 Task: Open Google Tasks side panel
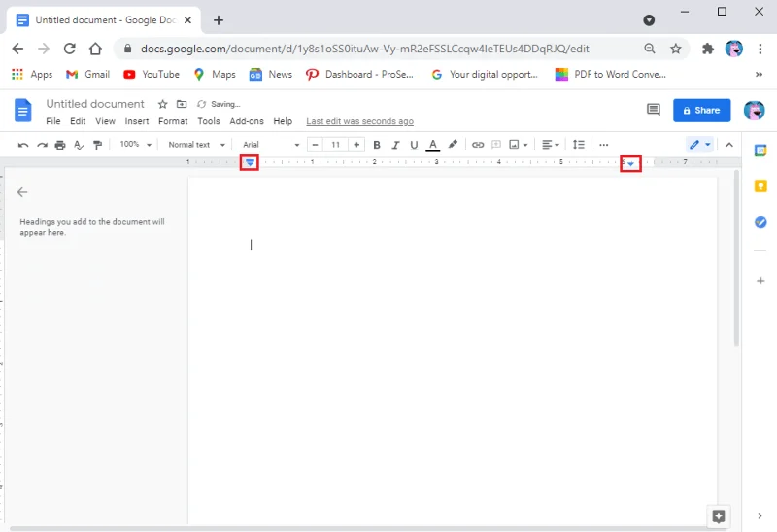[760, 222]
